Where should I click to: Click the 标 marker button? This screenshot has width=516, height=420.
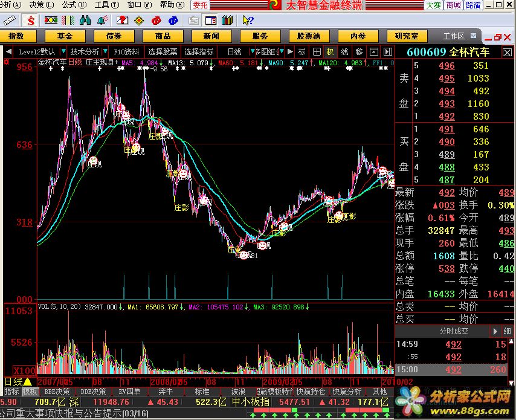[x=302, y=52]
